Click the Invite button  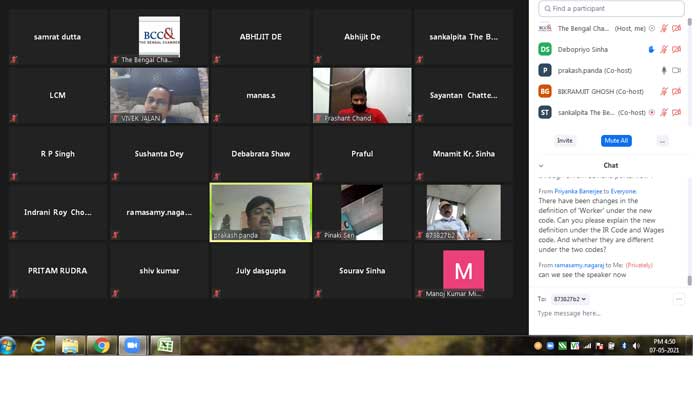565,141
